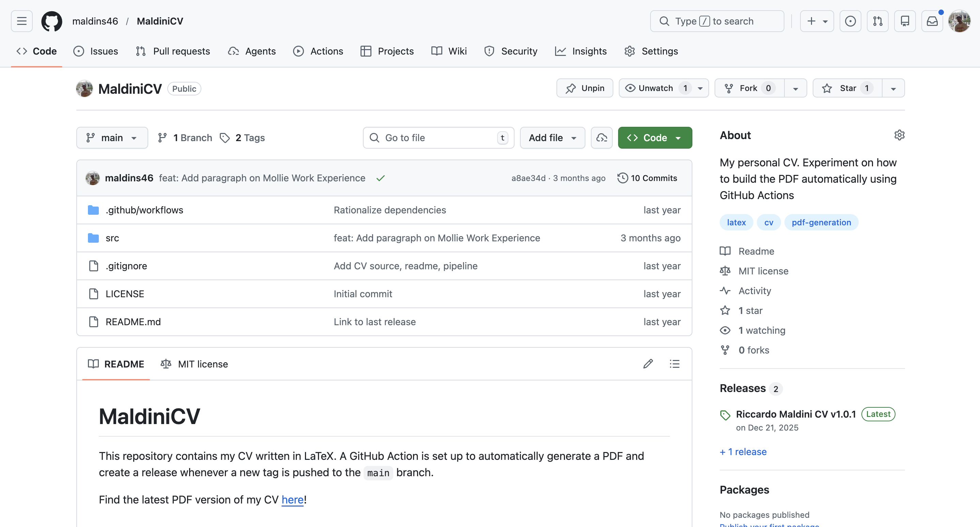
Task: Open the Add file dropdown
Action: point(552,137)
